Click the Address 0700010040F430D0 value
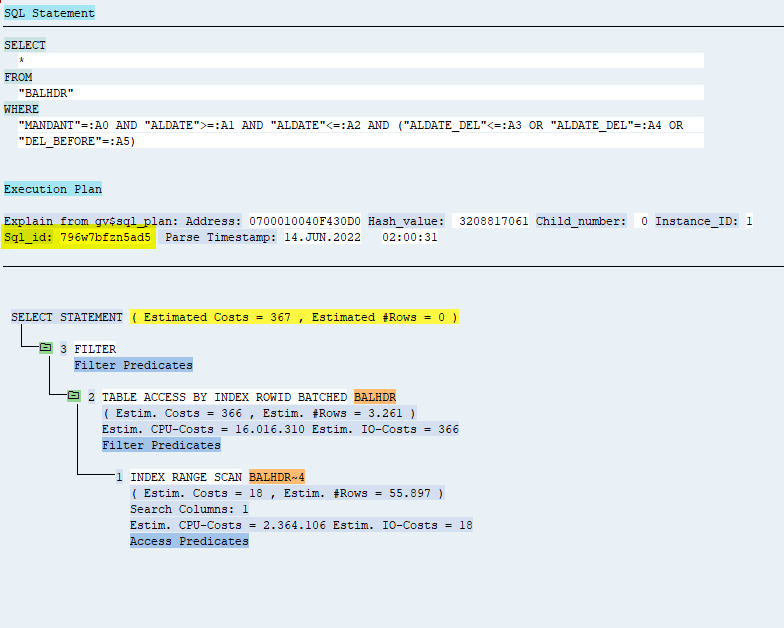Viewport: 784px width, 628px height. click(x=305, y=221)
